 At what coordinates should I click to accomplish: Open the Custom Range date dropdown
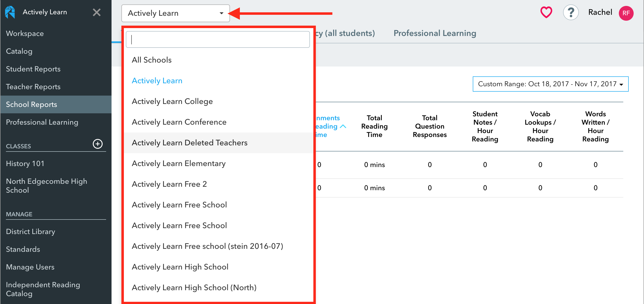[x=550, y=84]
